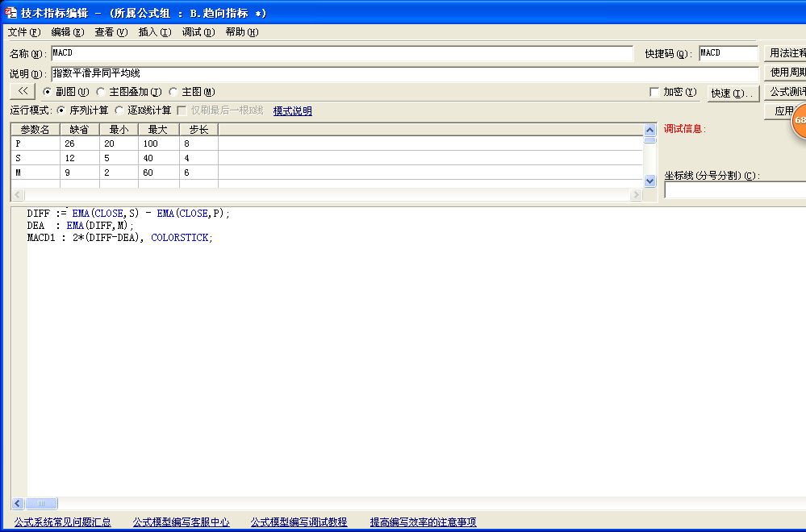Select parameter name cell P
Viewport: 806px width, 532px height.
pyautogui.click(x=35, y=143)
